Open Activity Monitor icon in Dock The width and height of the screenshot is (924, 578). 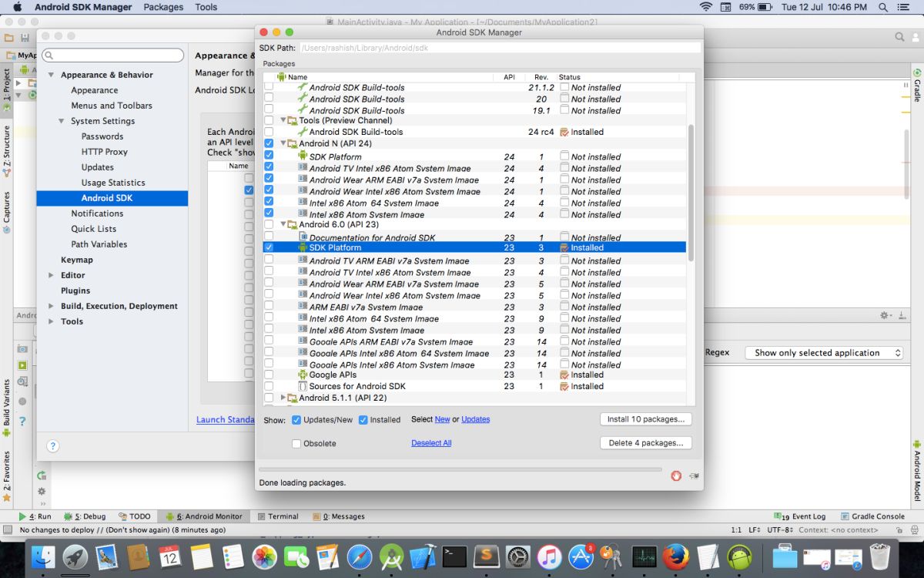[x=644, y=556]
